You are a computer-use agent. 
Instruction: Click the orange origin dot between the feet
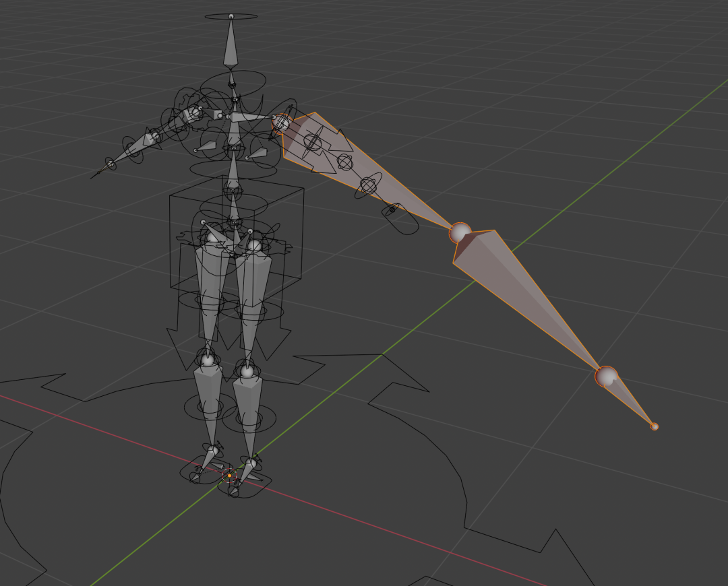click(x=229, y=476)
